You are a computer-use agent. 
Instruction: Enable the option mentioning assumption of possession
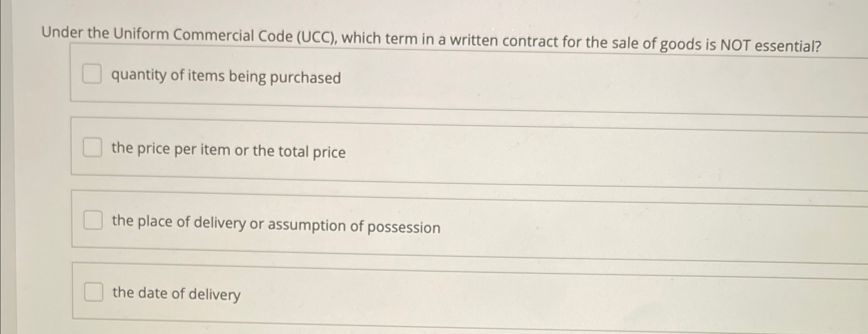pos(94,220)
